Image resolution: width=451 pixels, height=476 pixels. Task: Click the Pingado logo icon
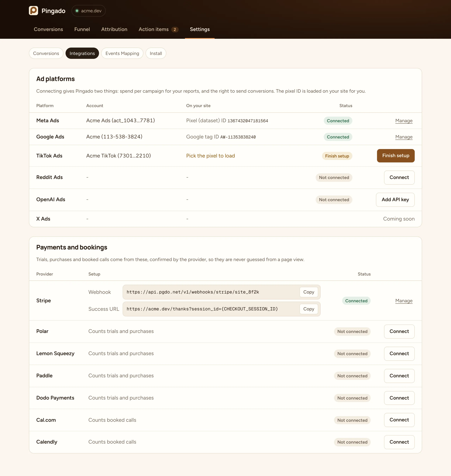pos(33,11)
